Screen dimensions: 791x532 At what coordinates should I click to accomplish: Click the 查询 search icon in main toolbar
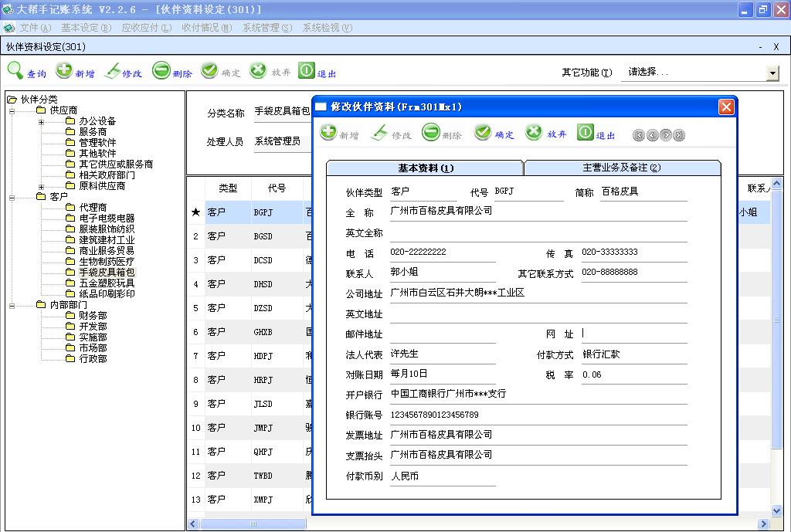click(x=15, y=70)
